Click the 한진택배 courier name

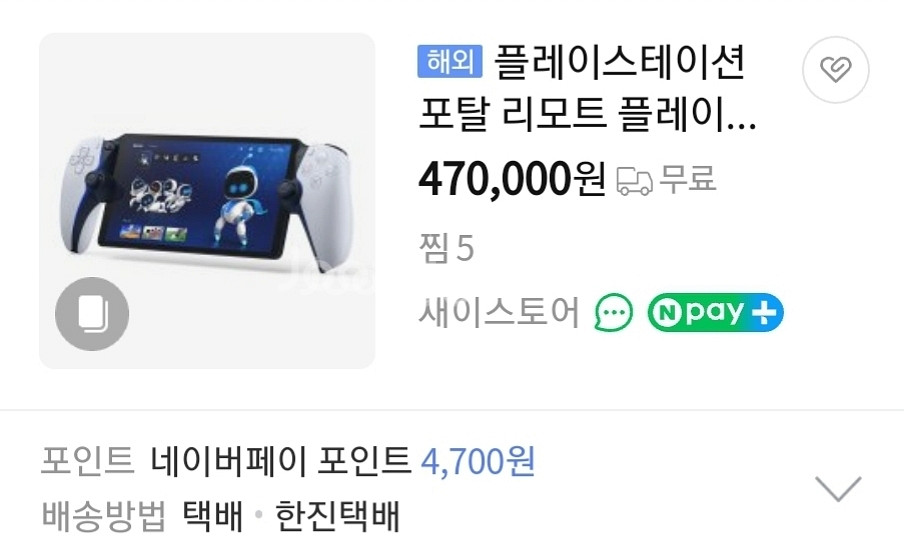[x=337, y=515]
